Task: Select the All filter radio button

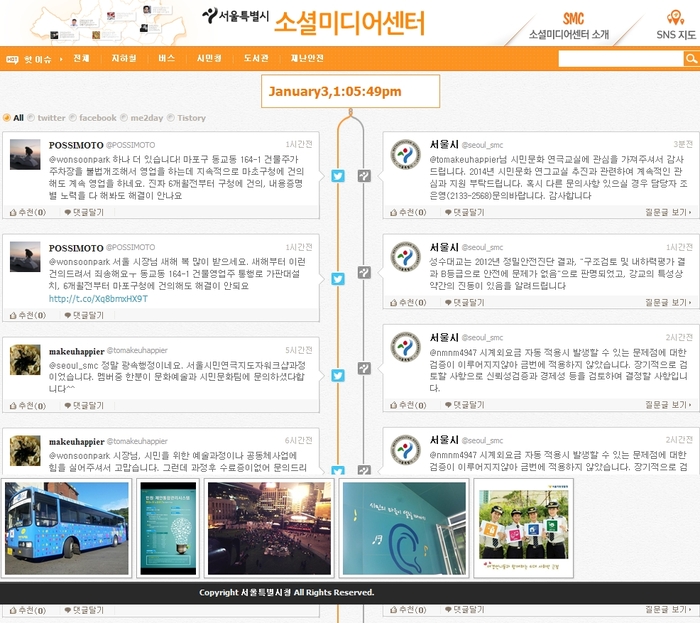Action: click(x=6, y=118)
